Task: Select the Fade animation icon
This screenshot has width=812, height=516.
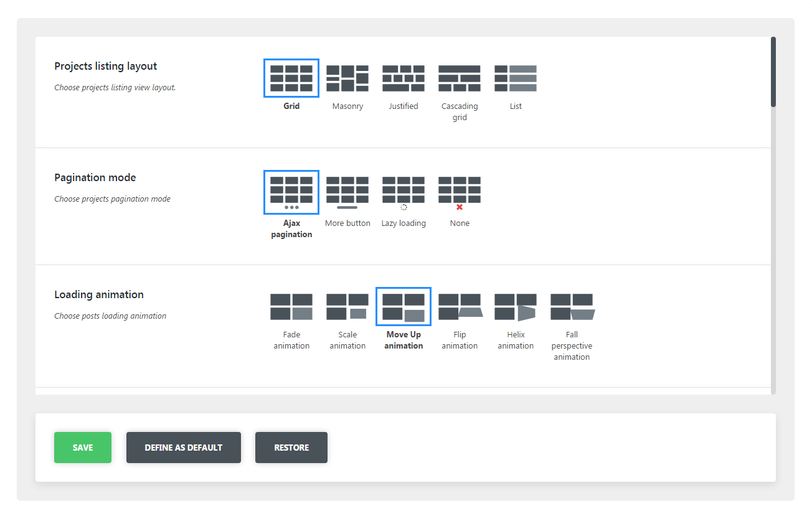Action: click(x=291, y=307)
